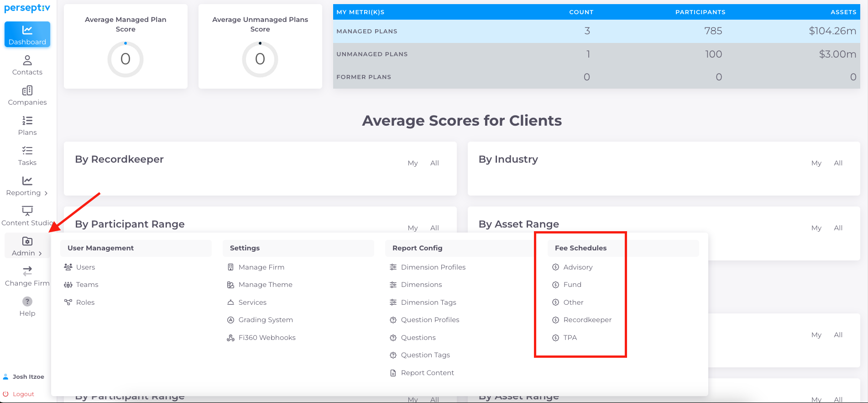Click the Grading System icon

(x=230, y=320)
